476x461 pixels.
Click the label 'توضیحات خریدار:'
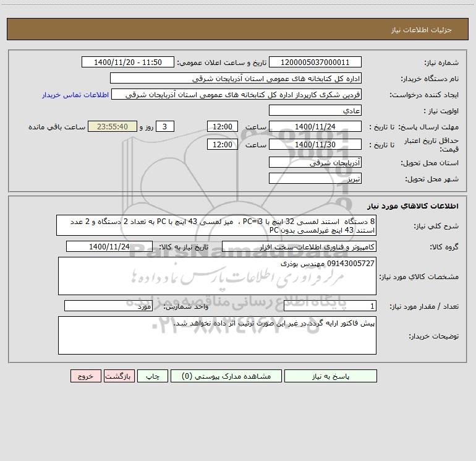click(x=434, y=337)
